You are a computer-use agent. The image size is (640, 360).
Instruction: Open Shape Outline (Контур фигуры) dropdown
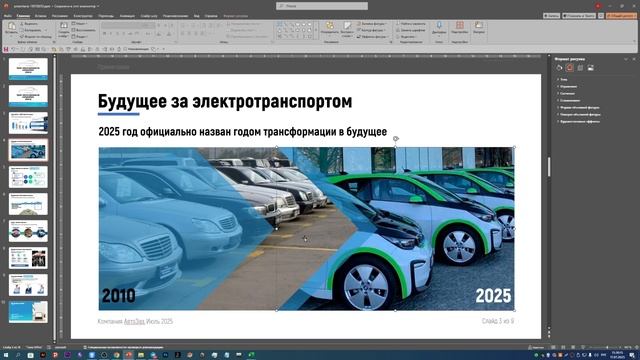tap(371, 30)
